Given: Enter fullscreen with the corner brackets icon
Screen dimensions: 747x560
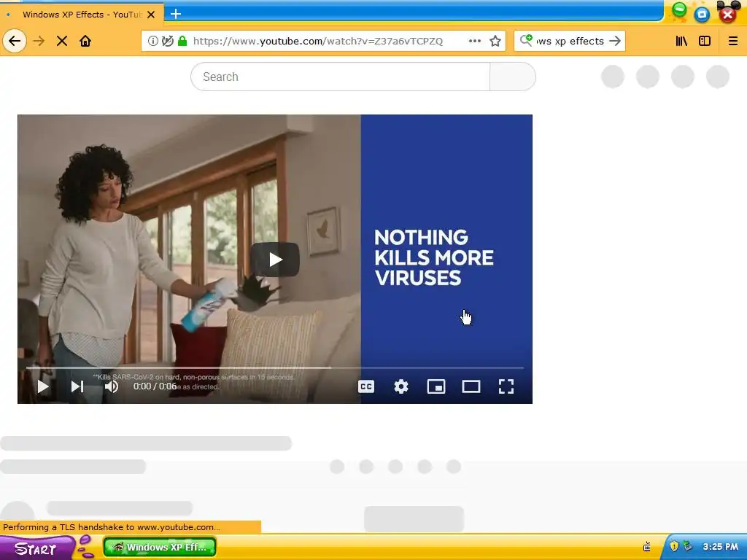Looking at the screenshot, I should tap(506, 386).
